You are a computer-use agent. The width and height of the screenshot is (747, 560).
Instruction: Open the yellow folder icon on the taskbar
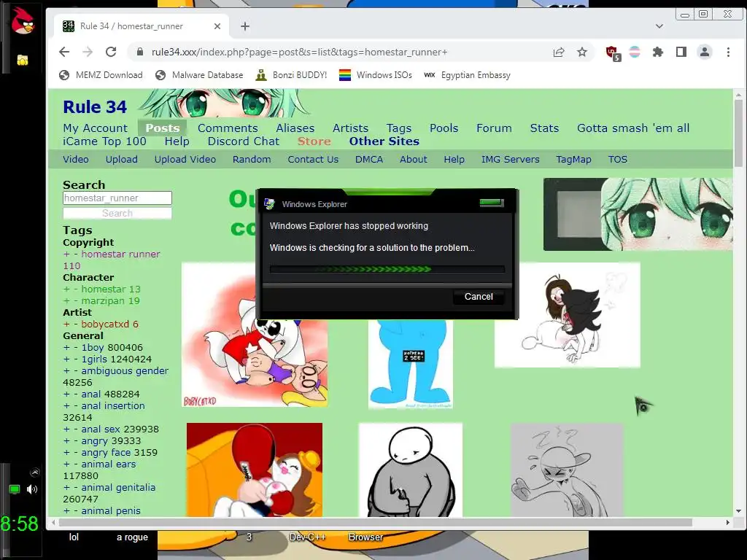pos(22,60)
